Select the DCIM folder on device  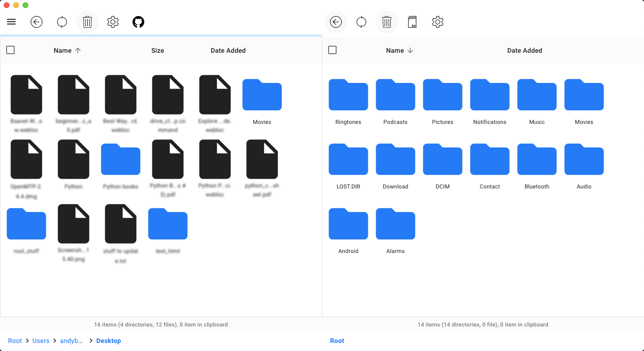coord(442,160)
